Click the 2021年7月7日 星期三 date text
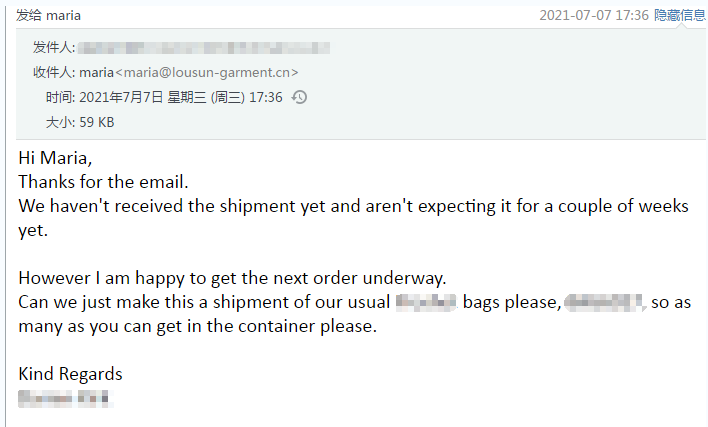The image size is (708, 427). [143, 97]
